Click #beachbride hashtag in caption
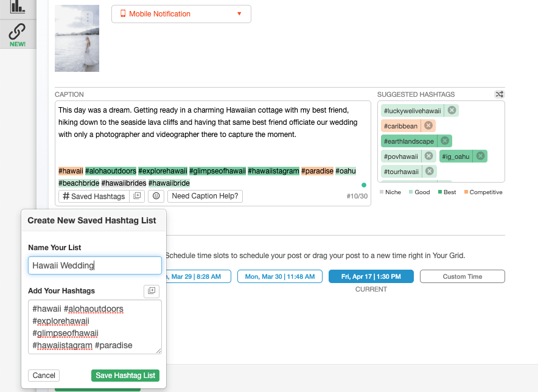Viewport: 538px width, 392px height. pos(79,183)
